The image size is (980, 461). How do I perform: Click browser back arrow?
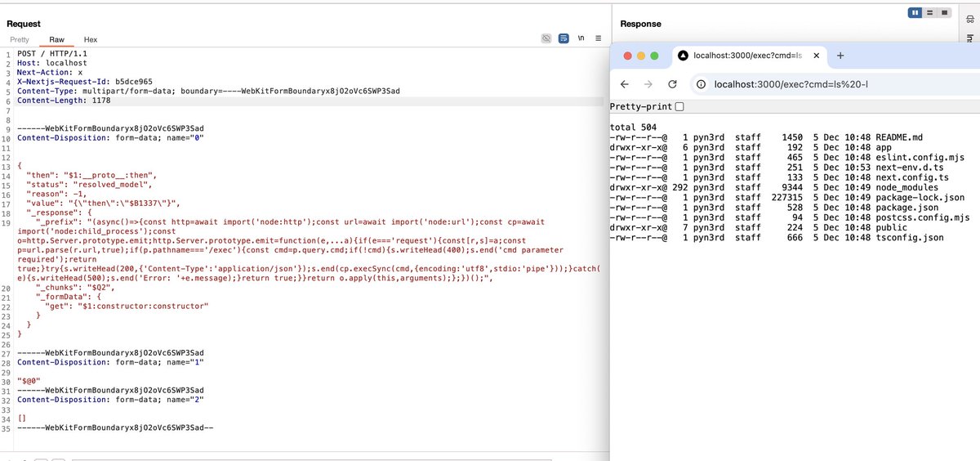[x=625, y=84]
